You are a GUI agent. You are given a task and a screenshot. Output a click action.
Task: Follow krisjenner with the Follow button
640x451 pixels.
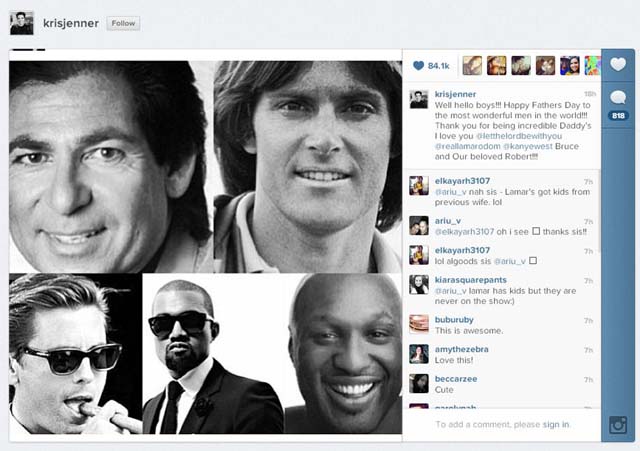123,23
